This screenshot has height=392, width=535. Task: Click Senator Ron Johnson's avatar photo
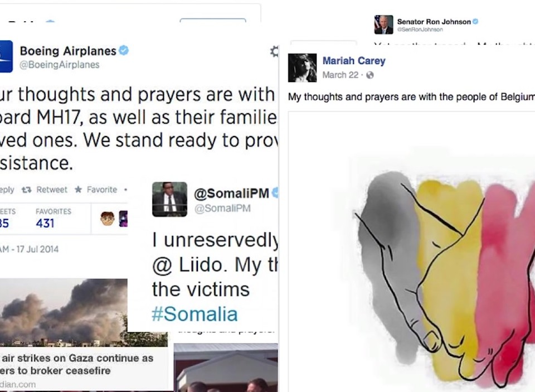pyautogui.click(x=383, y=25)
